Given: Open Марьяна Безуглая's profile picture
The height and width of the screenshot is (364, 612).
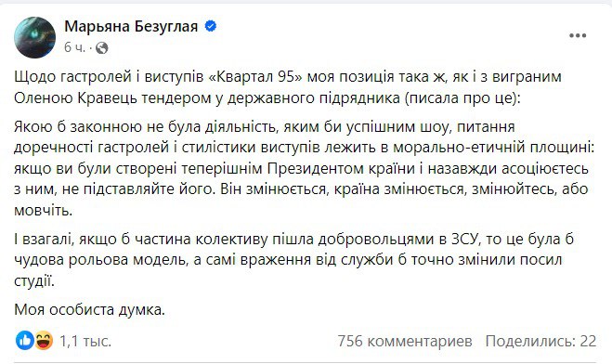Looking at the screenshot, I should tap(34, 37).
